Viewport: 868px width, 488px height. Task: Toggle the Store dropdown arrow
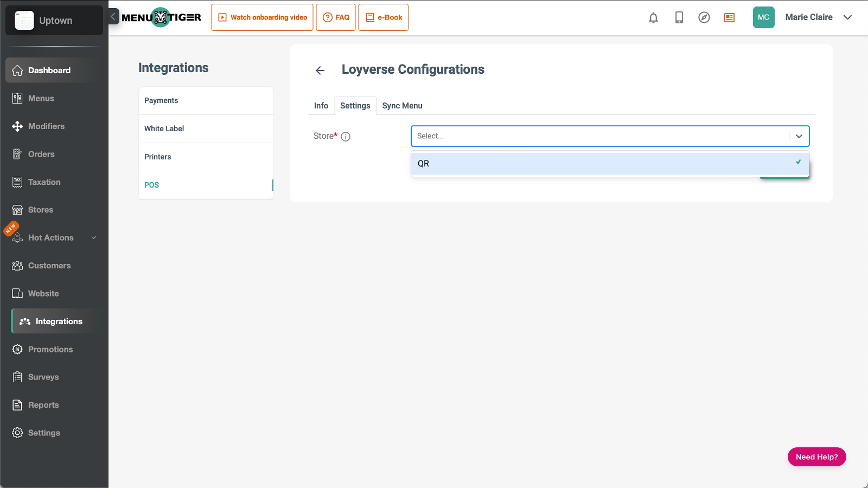click(799, 136)
